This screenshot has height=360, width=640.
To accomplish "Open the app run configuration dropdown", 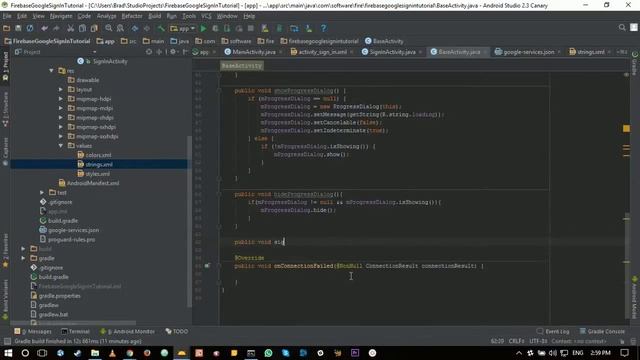I will coord(183,28).
